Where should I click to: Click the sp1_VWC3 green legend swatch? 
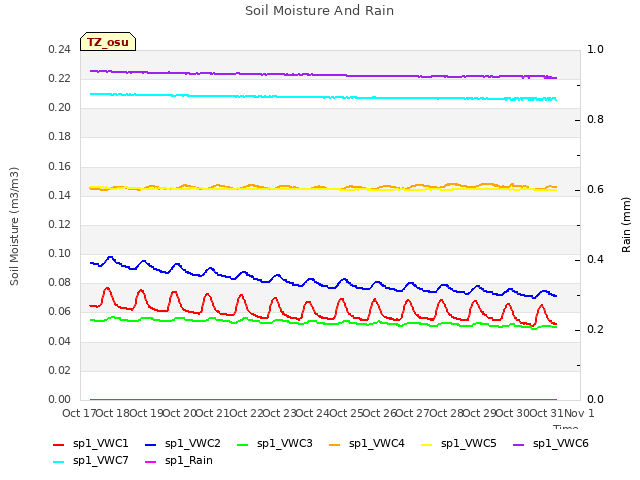point(242,444)
